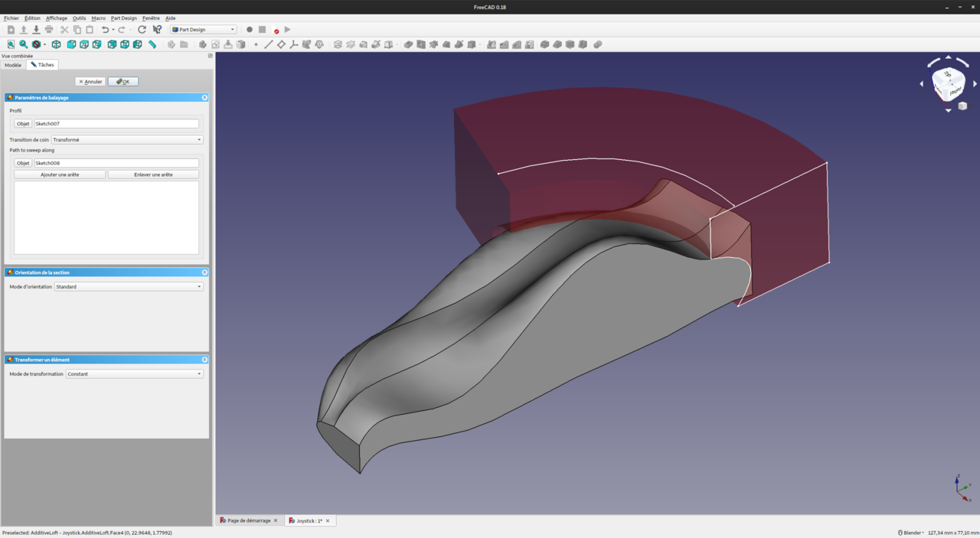Click the Objet button beside Sketch007

23,124
